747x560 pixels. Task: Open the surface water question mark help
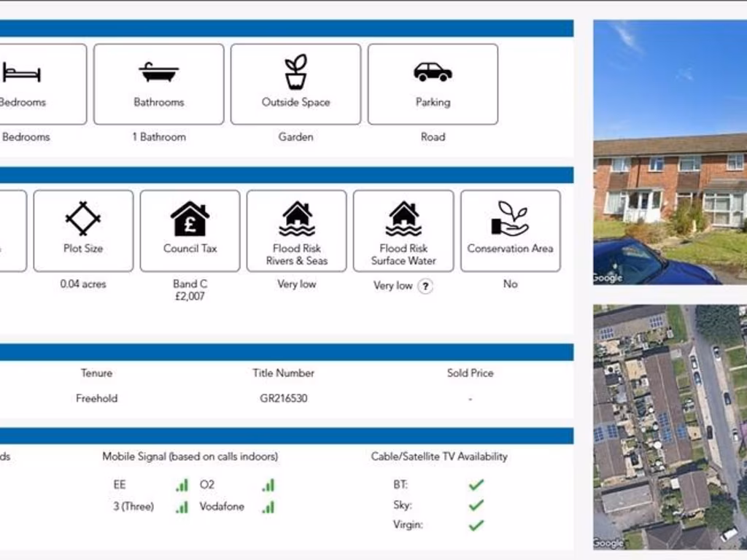tap(425, 287)
